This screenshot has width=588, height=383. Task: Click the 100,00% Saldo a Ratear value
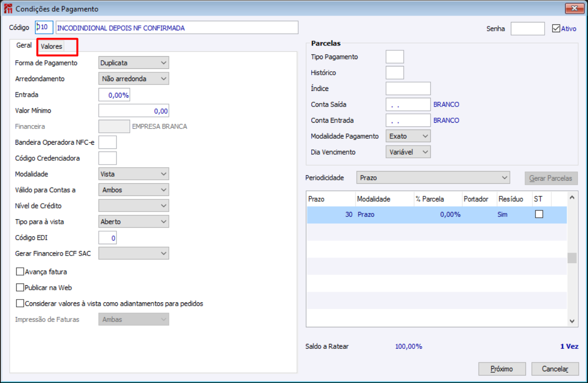coord(408,346)
